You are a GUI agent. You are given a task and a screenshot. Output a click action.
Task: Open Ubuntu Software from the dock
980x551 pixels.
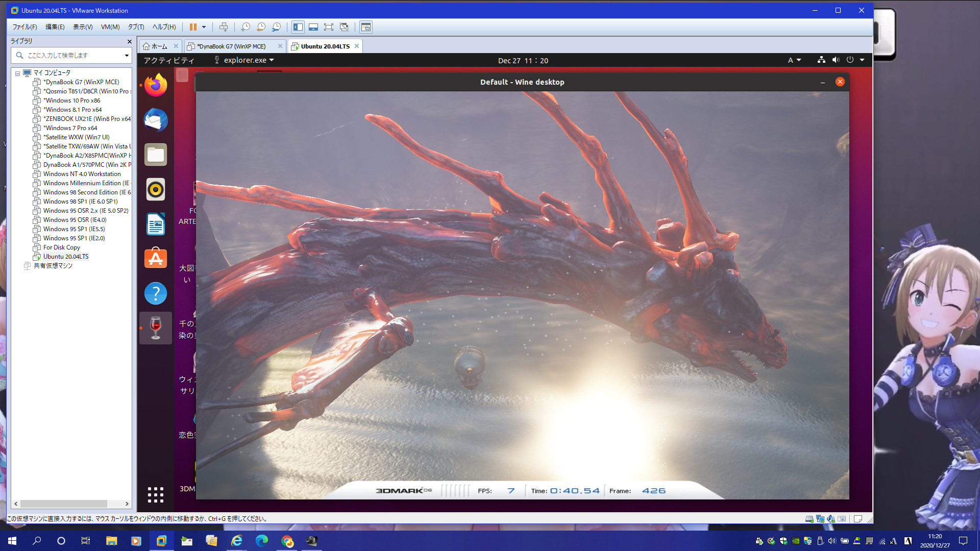[156, 259]
